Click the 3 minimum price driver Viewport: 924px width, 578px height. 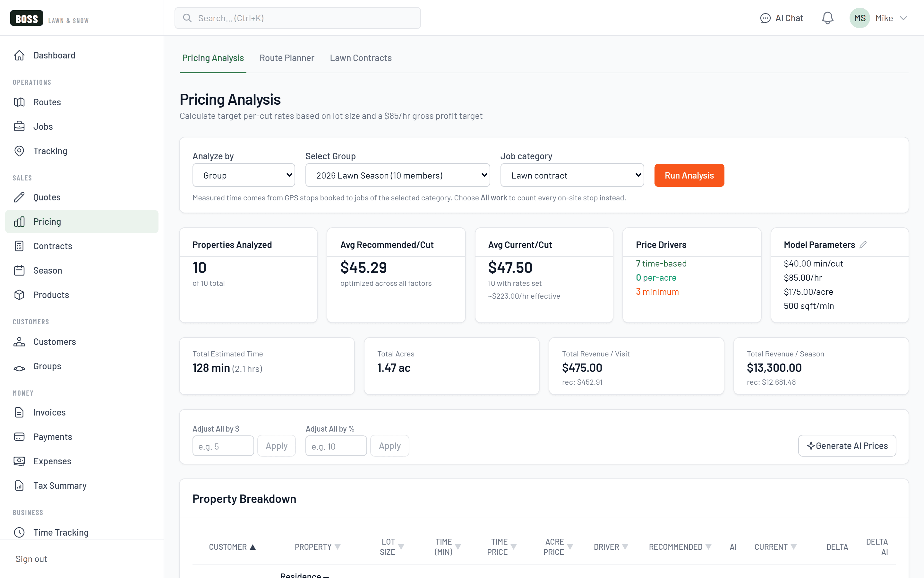point(657,292)
